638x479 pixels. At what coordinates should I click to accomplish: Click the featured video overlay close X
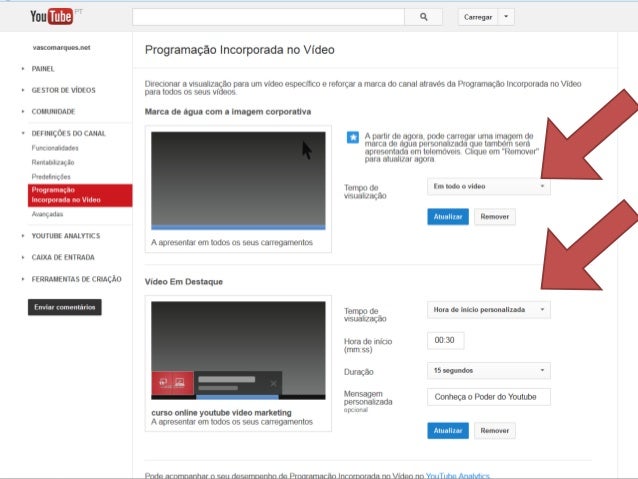pyautogui.click(x=273, y=383)
